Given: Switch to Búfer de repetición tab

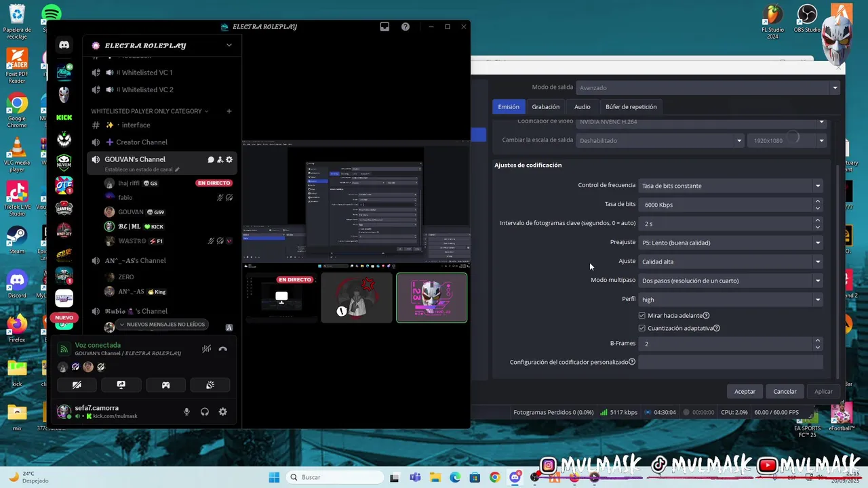Looking at the screenshot, I should 631,106.
